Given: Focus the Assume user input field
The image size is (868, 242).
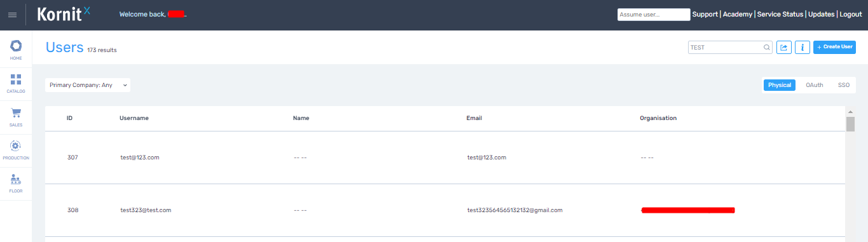Looking at the screenshot, I should point(654,15).
